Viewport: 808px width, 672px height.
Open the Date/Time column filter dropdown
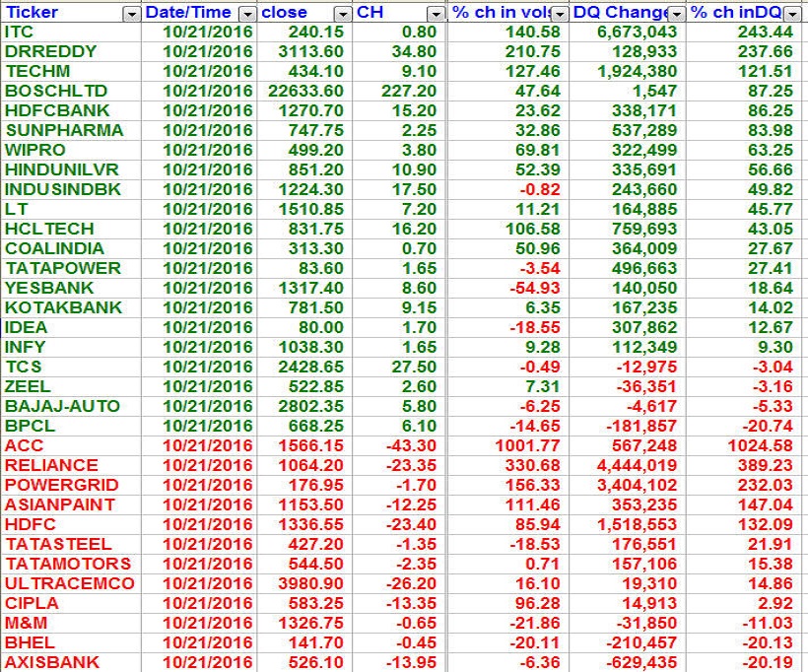[x=246, y=14]
